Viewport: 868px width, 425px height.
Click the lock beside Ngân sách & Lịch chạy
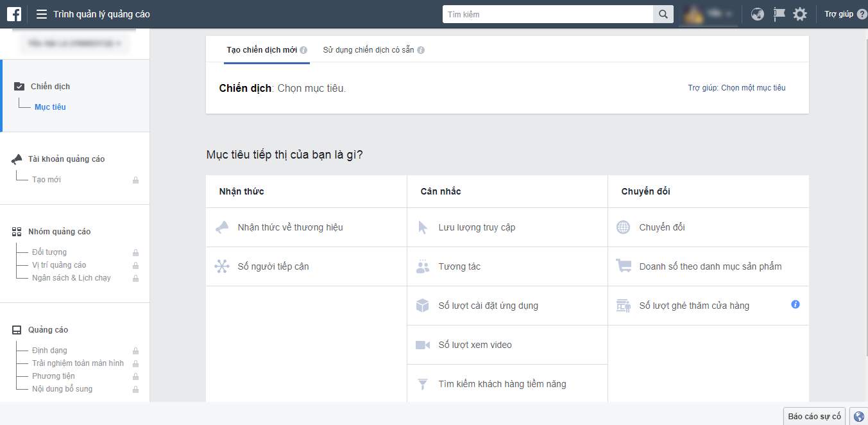click(x=135, y=277)
